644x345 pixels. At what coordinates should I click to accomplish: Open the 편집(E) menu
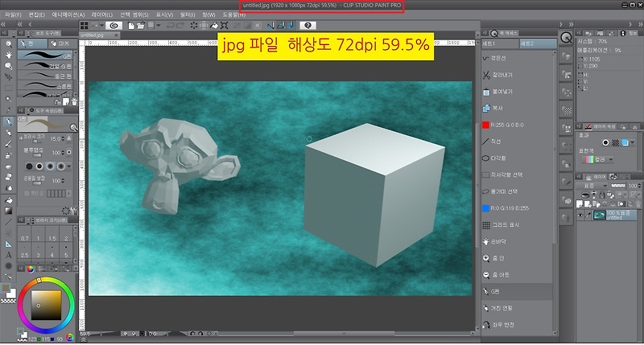(x=36, y=14)
